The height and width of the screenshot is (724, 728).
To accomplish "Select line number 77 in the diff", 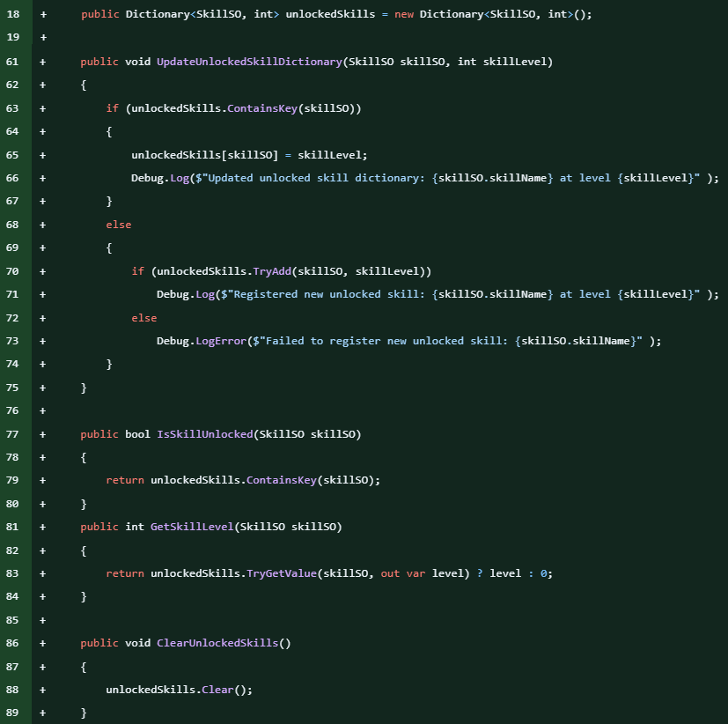I will pos(12,434).
